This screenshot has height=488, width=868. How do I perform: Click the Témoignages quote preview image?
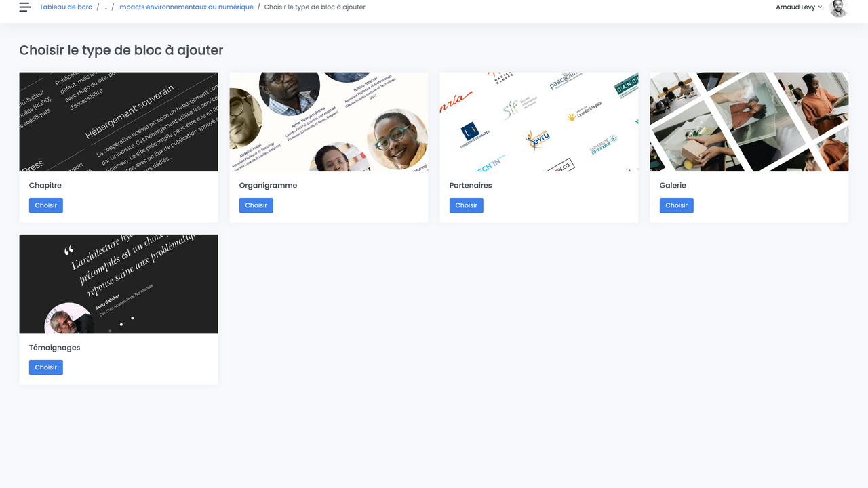pos(119,284)
